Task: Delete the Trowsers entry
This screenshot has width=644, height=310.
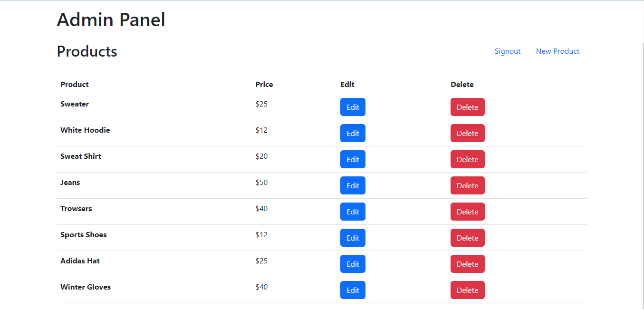Action: click(x=467, y=212)
